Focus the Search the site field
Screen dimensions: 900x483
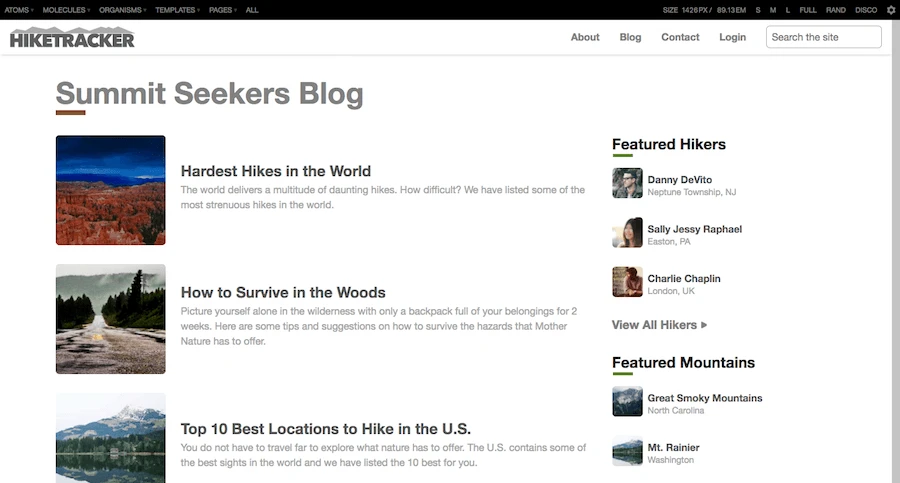[x=823, y=37]
